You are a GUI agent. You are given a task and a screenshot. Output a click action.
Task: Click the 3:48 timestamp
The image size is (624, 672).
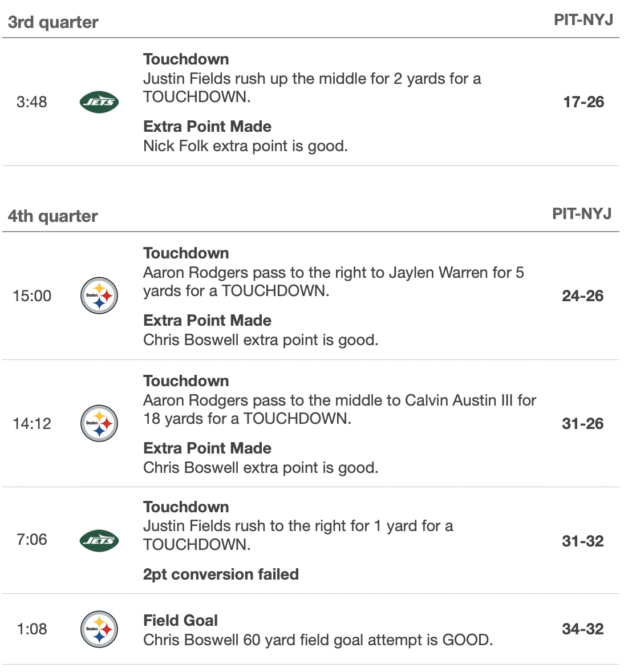click(x=32, y=102)
